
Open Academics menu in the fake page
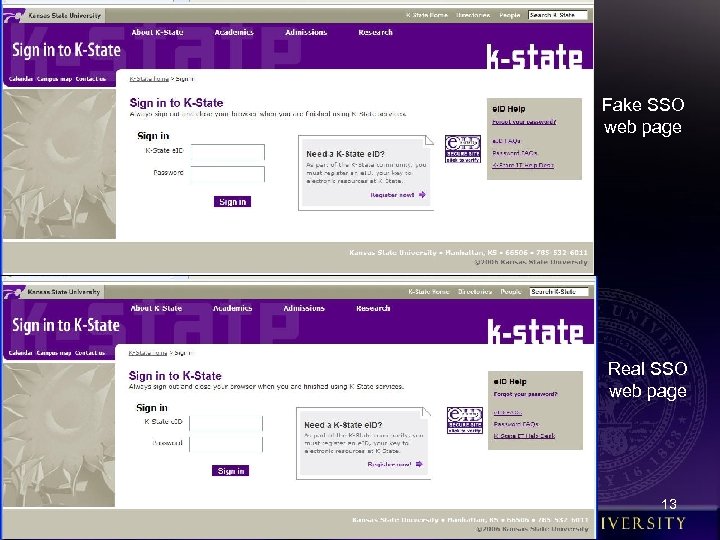click(x=234, y=32)
